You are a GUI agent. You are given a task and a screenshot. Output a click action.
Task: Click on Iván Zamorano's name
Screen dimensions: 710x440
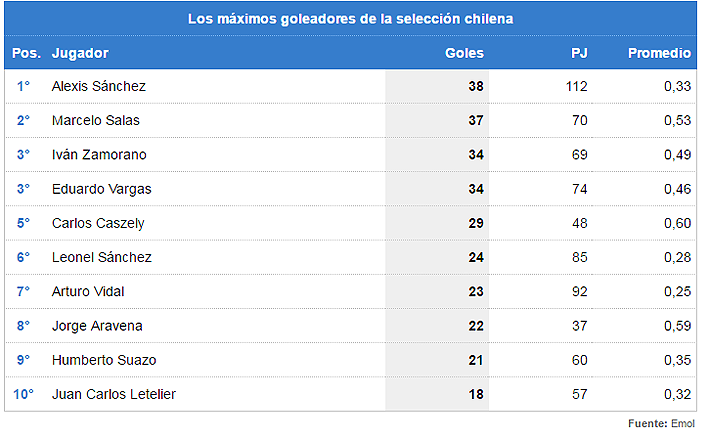click(x=99, y=154)
